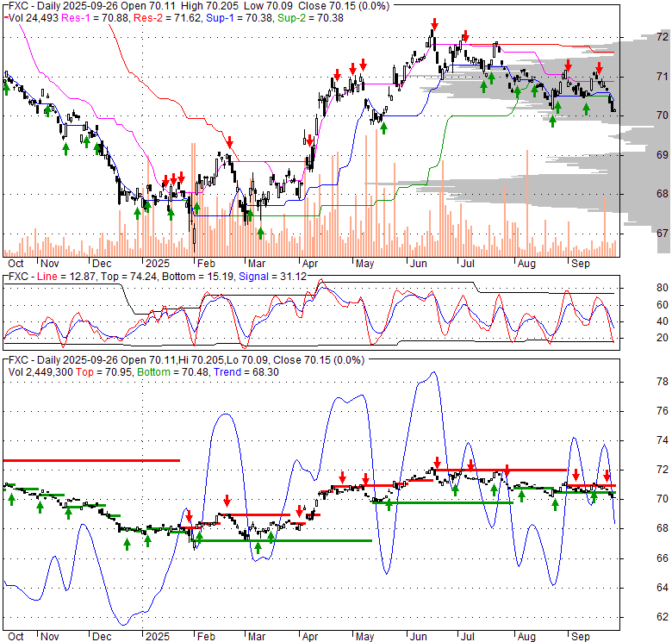Click the blue 'Trend = 68.30' label
672x642 pixels.
pos(246,372)
